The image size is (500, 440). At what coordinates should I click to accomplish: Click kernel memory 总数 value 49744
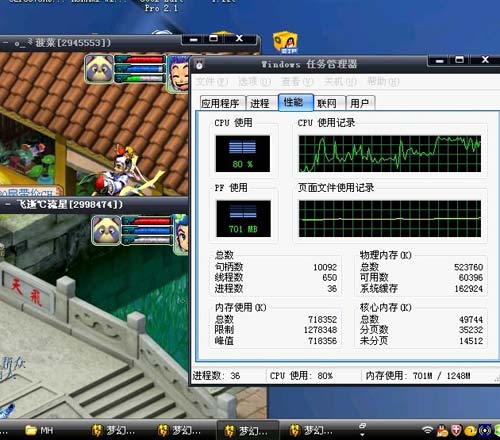click(x=471, y=319)
